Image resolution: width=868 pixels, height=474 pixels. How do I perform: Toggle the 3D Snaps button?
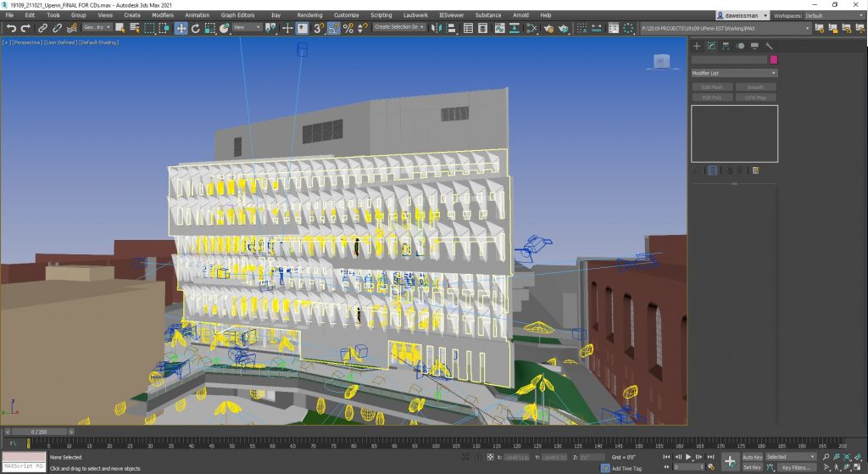(x=319, y=28)
